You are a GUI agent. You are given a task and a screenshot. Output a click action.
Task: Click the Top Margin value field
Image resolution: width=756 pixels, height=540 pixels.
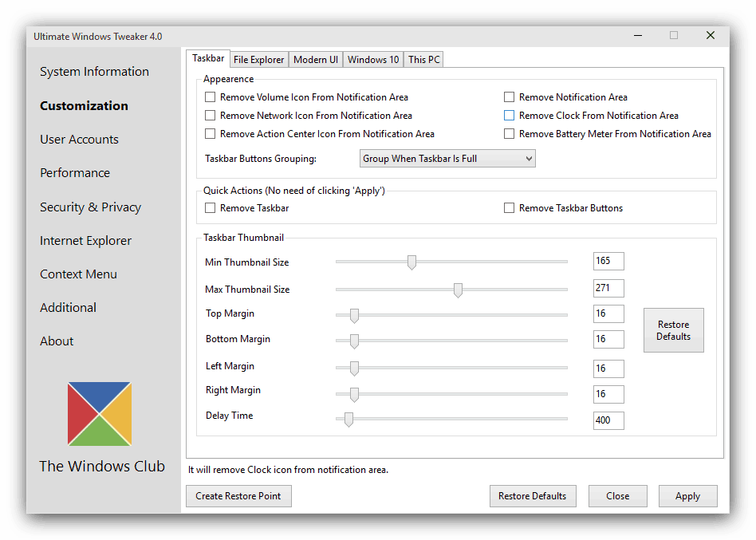coord(608,314)
